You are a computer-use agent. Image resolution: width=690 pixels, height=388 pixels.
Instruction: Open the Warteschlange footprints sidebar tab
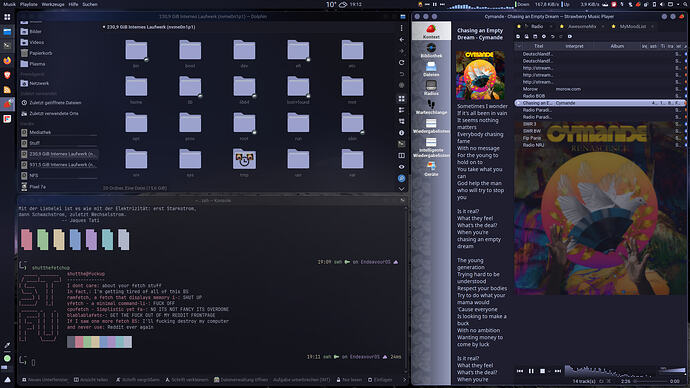(431, 106)
